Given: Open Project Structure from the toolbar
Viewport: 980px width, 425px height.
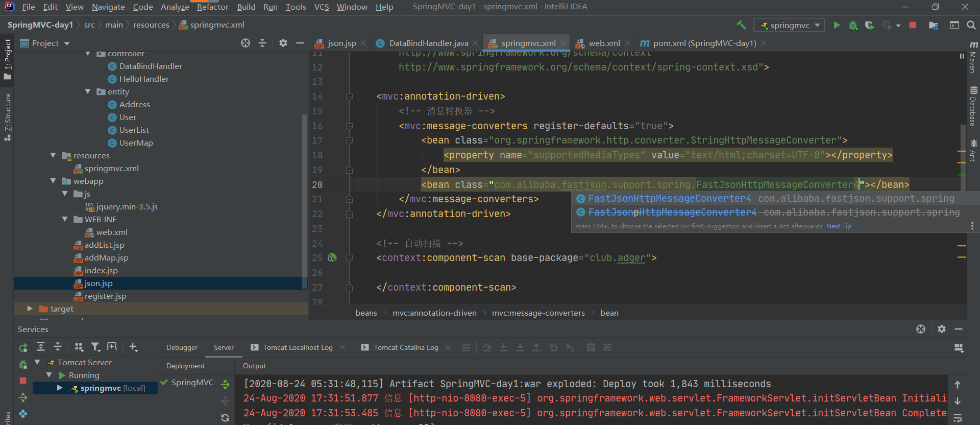Looking at the screenshot, I should click(x=934, y=25).
